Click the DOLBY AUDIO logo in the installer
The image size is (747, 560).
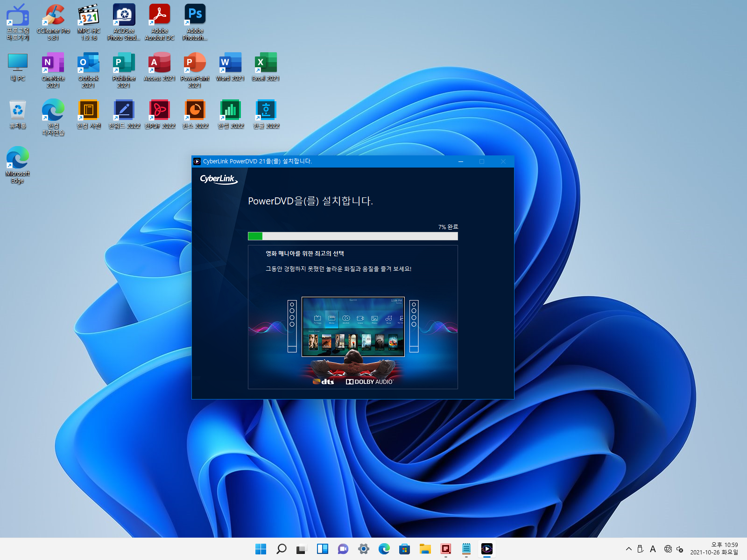click(369, 382)
